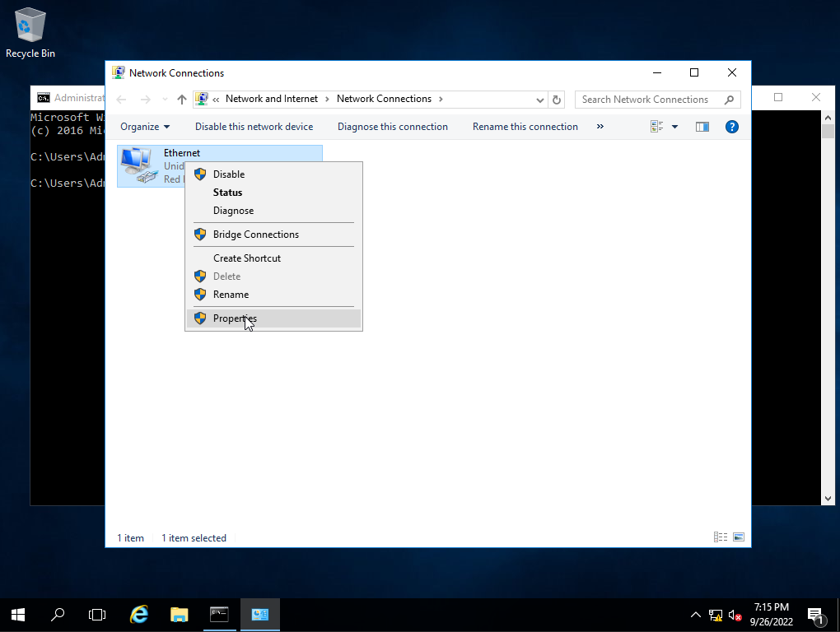
Task: Click Network Connections title bar icon
Action: click(x=119, y=72)
